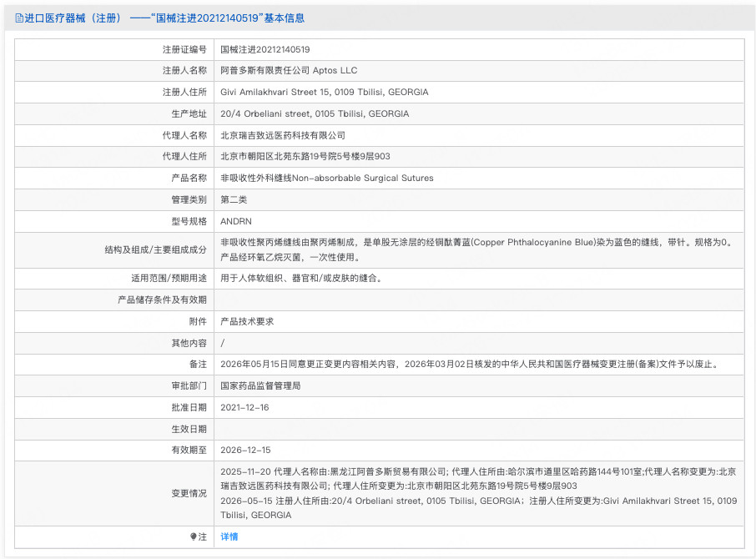756x559 pixels.
Task: Click the 注册人名称 label
Action: (184, 70)
